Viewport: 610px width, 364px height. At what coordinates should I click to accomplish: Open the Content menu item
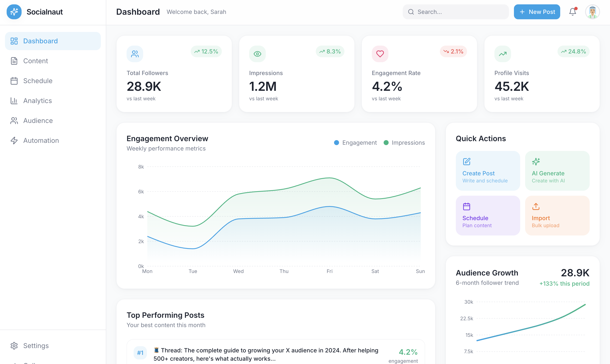(x=36, y=61)
